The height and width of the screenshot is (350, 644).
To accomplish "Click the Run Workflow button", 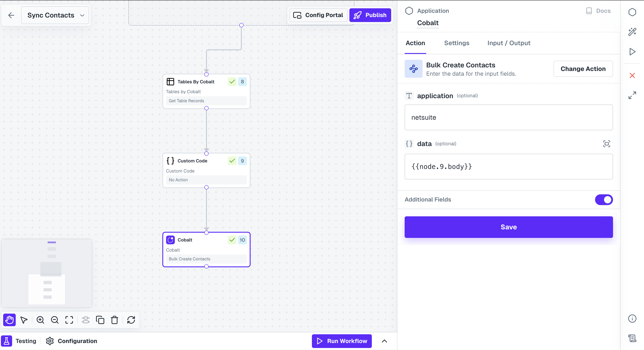I will tap(342, 341).
